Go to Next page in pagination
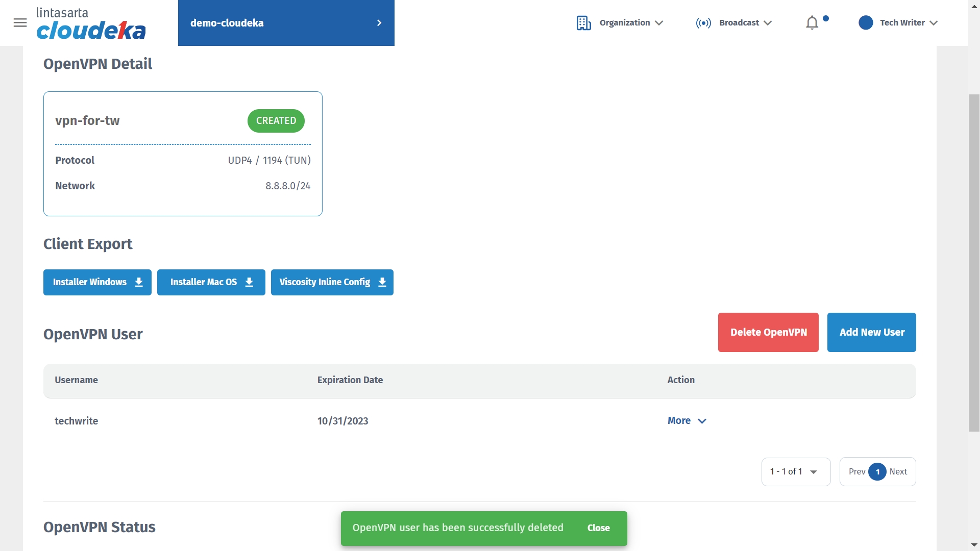Image resolution: width=980 pixels, height=551 pixels. [x=898, y=471]
